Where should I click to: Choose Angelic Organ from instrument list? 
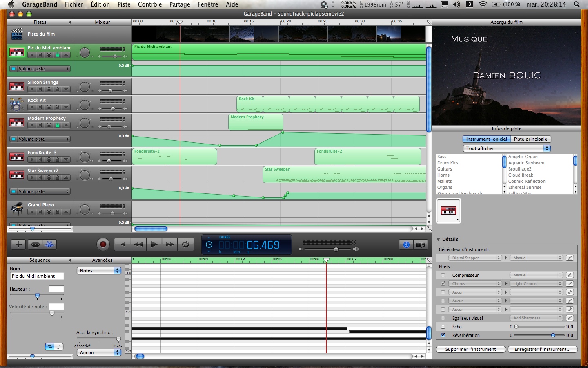(x=523, y=157)
